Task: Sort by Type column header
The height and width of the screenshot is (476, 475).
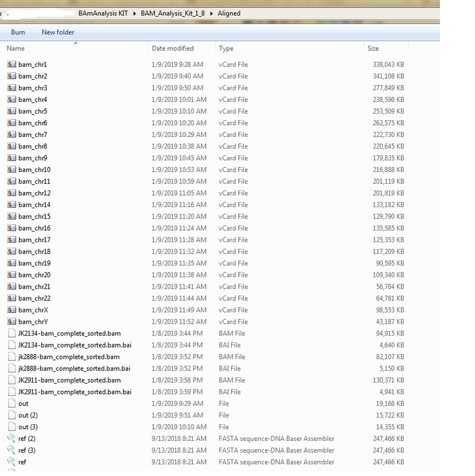Action: coord(226,48)
